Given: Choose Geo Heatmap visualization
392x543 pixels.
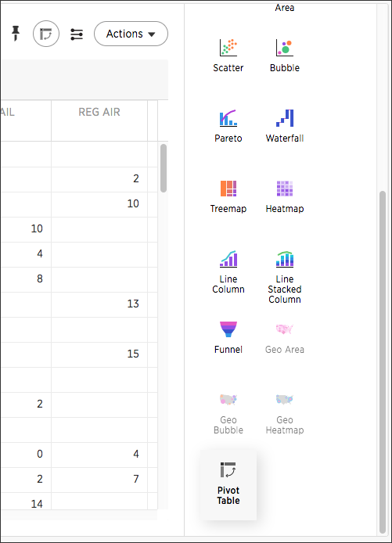Looking at the screenshot, I should (x=285, y=413).
